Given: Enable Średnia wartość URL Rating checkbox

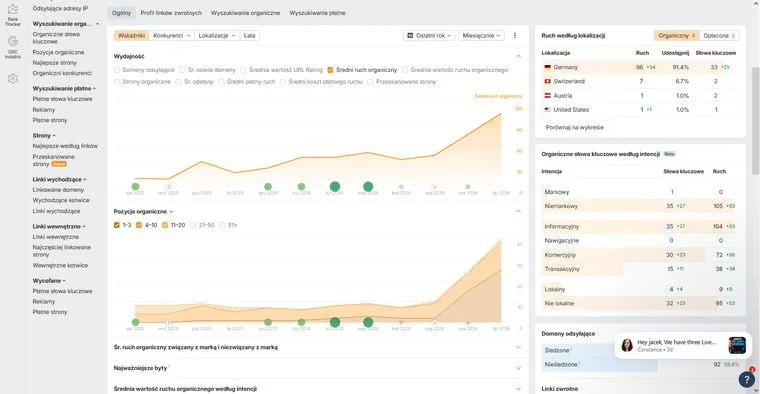Looking at the screenshot, I should pyautogui.click(x=243, y=70).
